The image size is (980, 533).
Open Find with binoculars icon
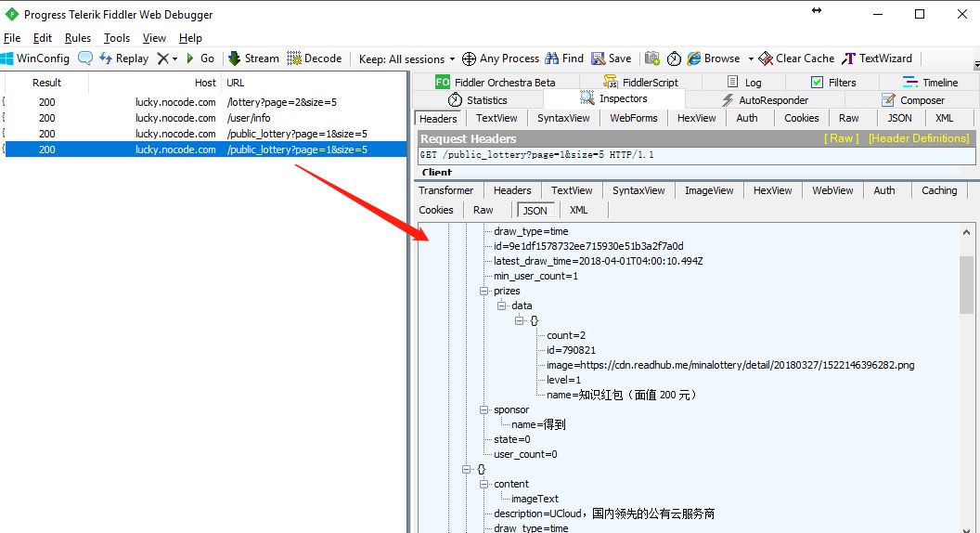click(563, 58)
